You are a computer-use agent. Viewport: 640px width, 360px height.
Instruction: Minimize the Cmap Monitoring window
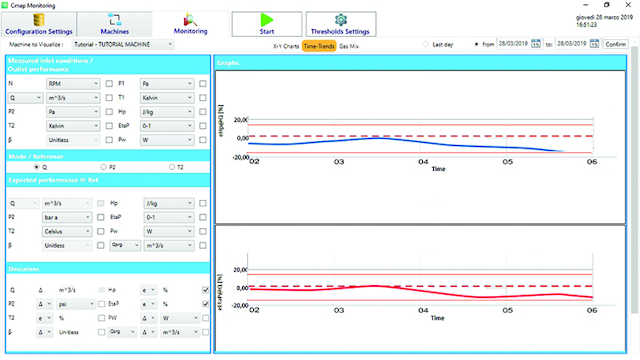coord(586,5)
